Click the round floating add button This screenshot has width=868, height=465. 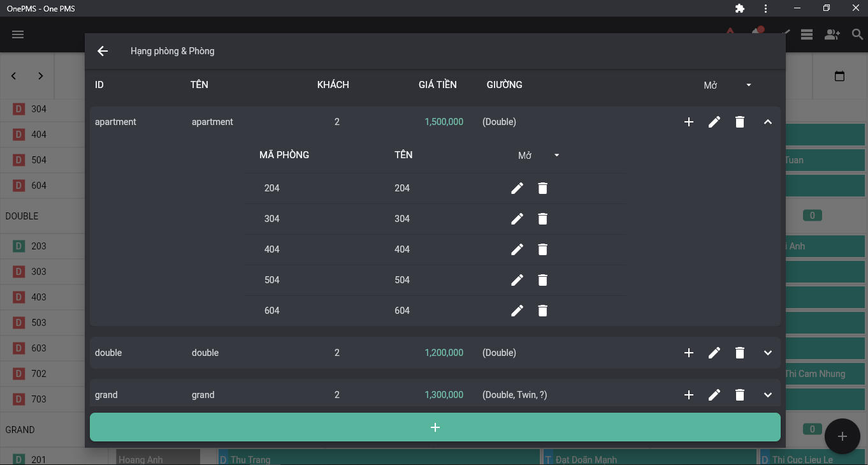click(x=843, y=436)
